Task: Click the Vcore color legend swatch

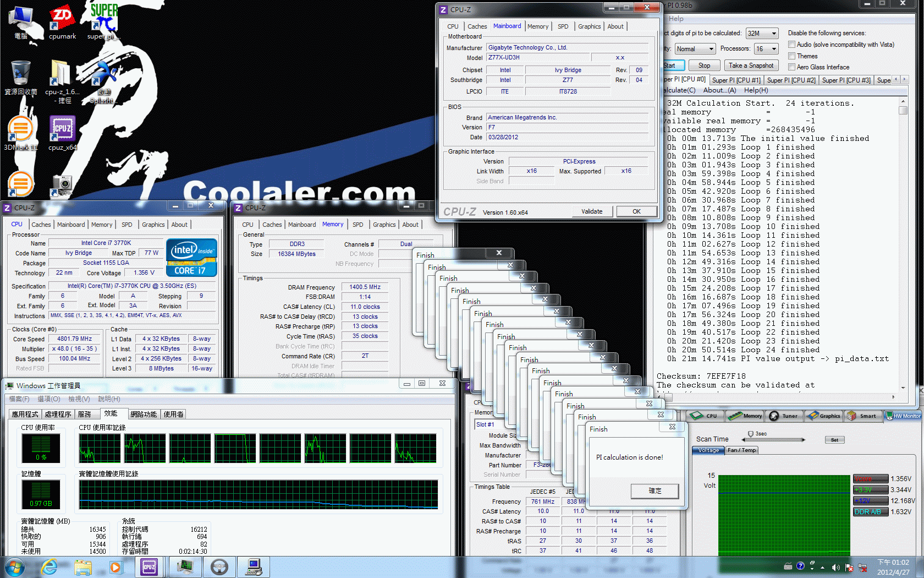Action: point(870,478)
